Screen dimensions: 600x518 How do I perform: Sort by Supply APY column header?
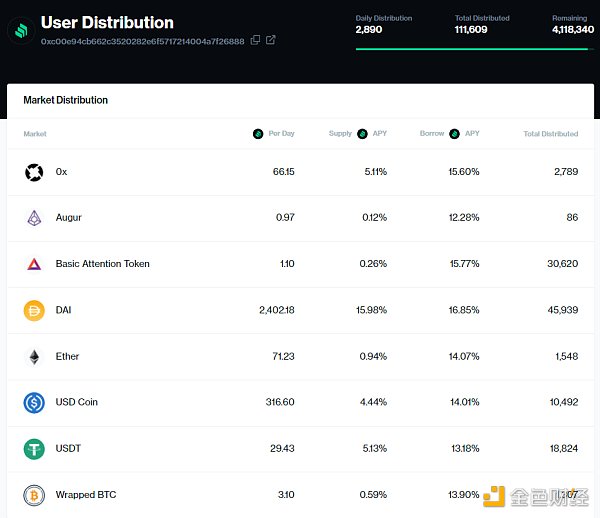358,133
